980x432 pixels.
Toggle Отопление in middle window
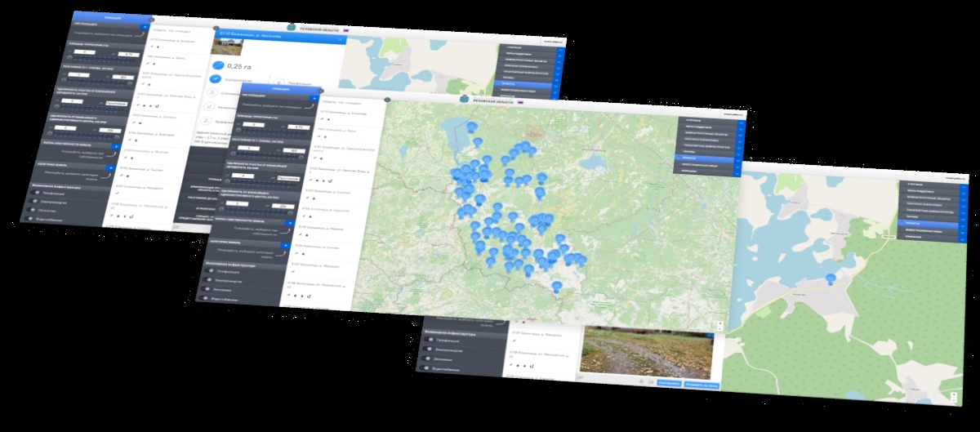[x=205, y=290]
